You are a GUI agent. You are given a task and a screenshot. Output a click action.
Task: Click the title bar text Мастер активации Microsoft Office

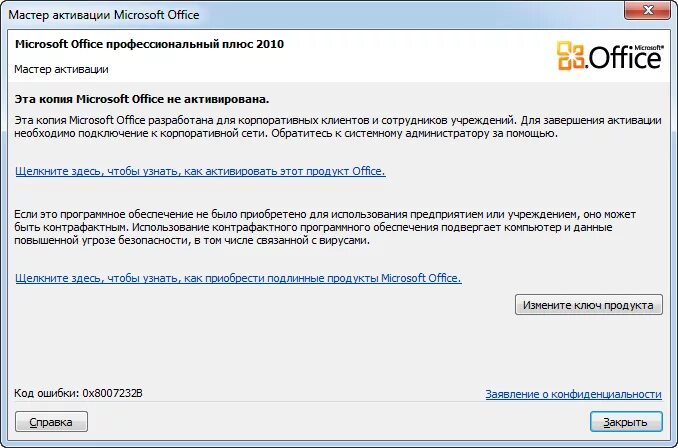click(104, 15)
